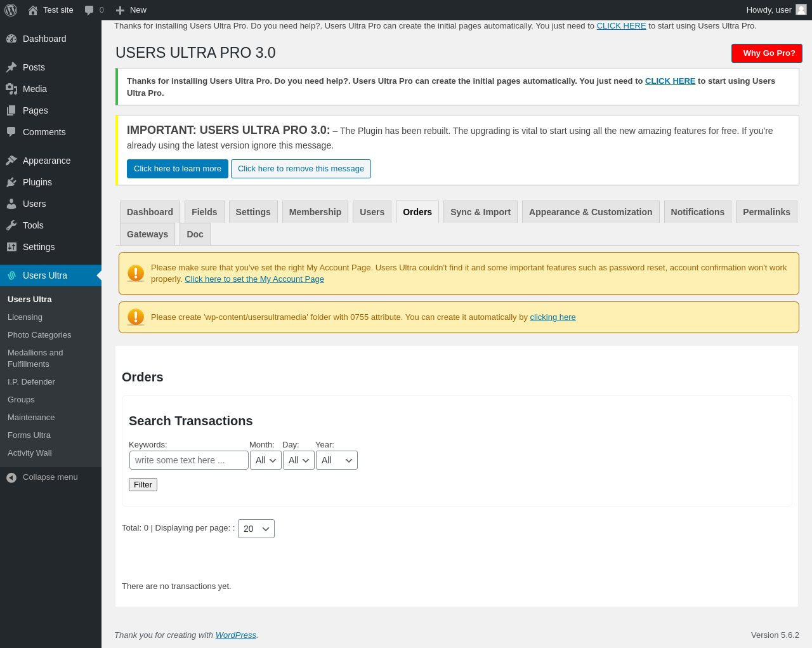Screen dimensions: 812x648
Task: Open the Sync & Import tab
Action: (x=480, y=212)
